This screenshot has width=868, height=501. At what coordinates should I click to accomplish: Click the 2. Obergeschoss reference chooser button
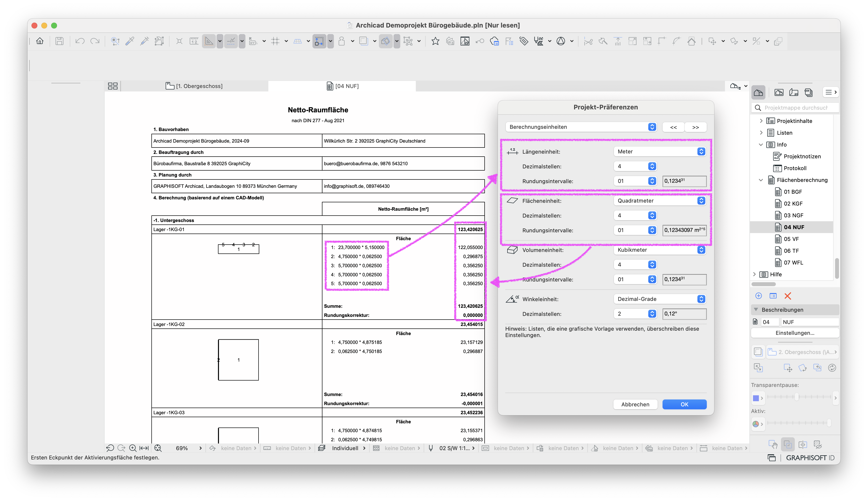(x=803, y=352)
